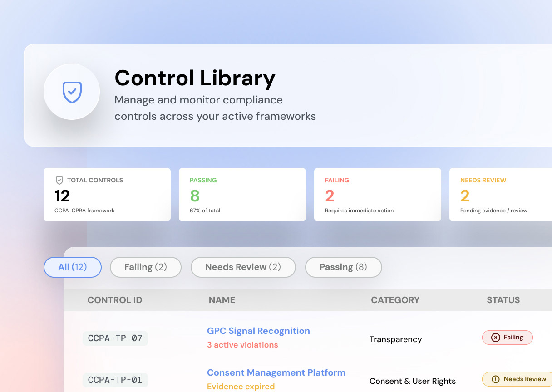Select the All (12) filter tab

[x=73, y=267]
